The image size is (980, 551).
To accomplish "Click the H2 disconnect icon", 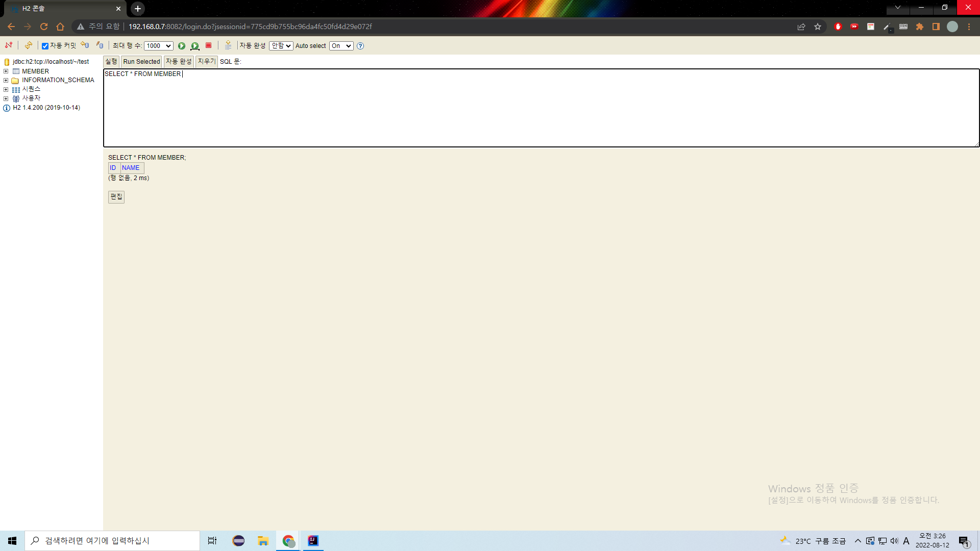I will [9, 45].
